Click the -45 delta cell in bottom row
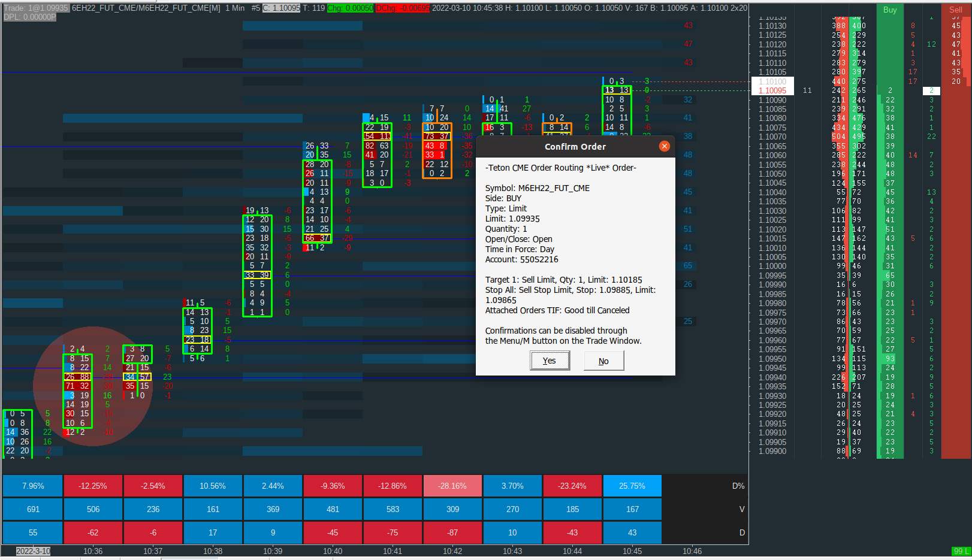This screenshot has height=560, width=972. click(x=333, y=532)
